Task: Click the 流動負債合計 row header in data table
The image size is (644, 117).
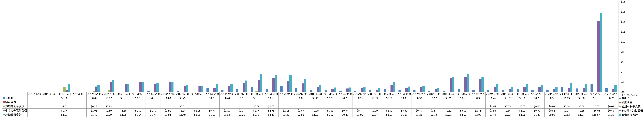Action: tap(15, 115)
